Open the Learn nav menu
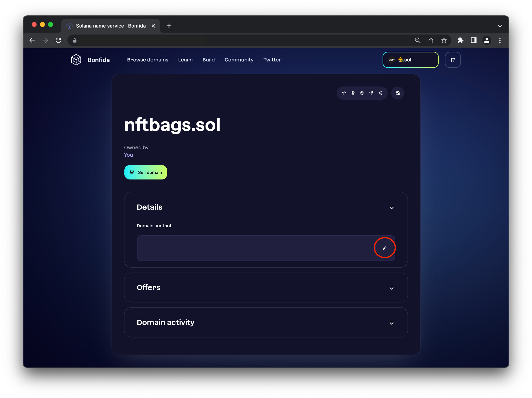This screenshot has width=532, height=398. pos(185,60)
